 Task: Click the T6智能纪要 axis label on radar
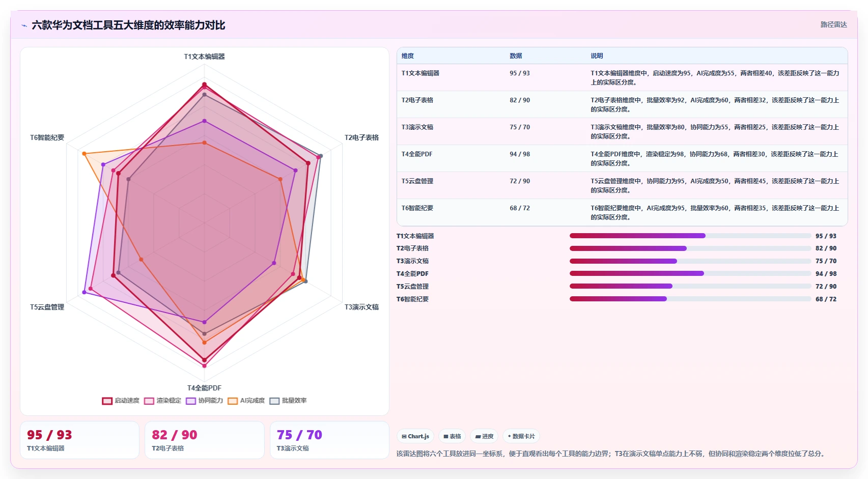47,137
